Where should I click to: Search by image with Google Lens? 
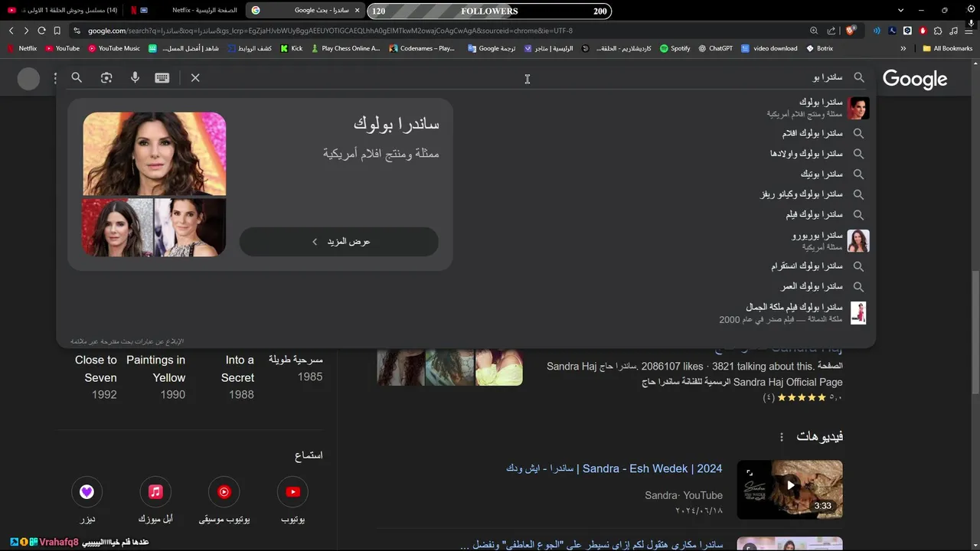pos(106,77)
